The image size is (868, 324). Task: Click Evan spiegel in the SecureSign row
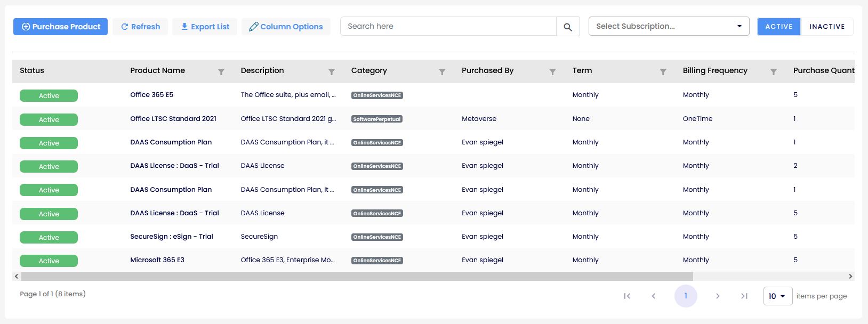[x=483, y=237]
